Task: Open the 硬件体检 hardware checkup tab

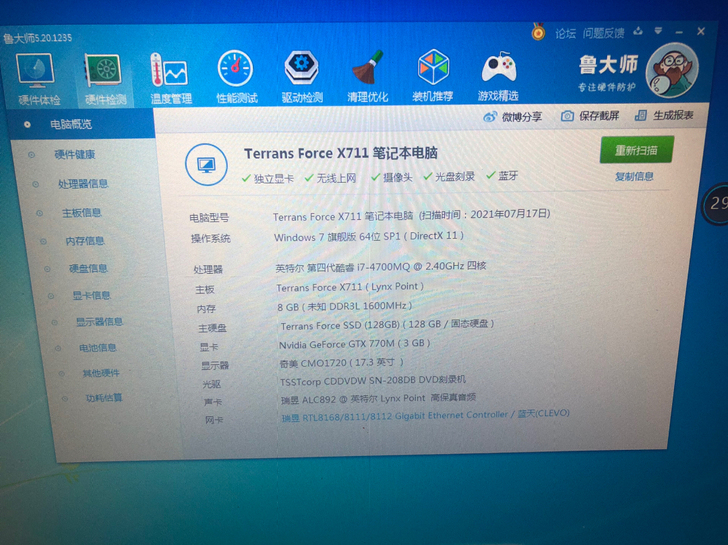Action: pyautogui.click(x=37, y=79)
